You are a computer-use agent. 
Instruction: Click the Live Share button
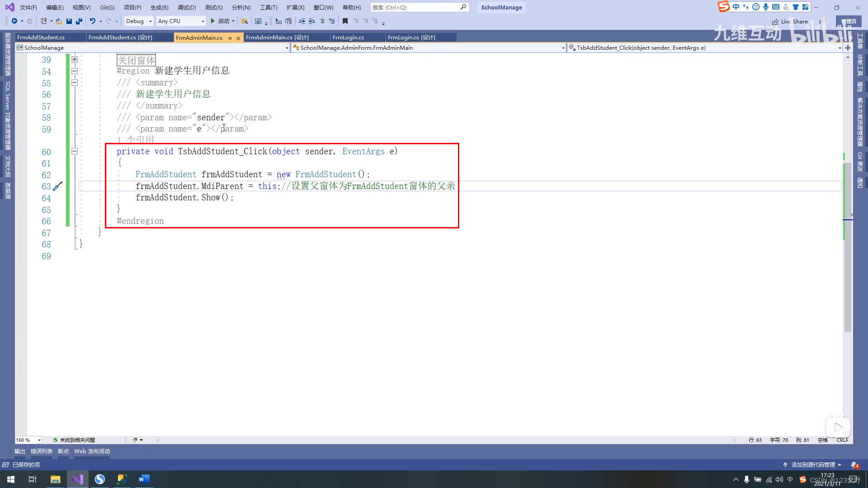coord(789,21)
